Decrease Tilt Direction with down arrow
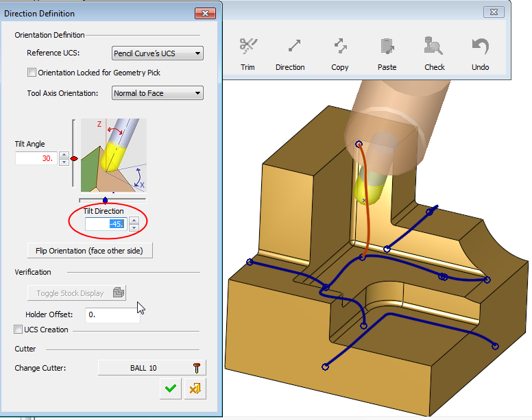Screen dimensions: 532x420 pyautogui.click(x=134, y=227)
